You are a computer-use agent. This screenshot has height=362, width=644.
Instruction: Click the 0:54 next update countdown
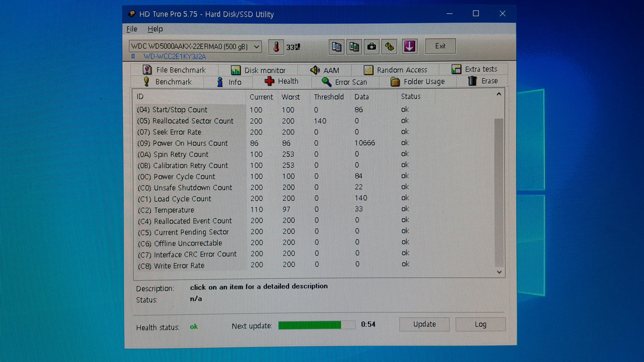368,324
